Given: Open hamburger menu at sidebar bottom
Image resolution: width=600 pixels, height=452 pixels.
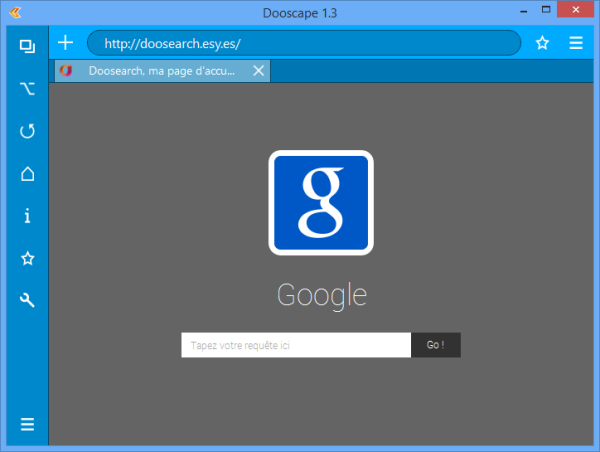Looking at the screenshot, I should [27, 424].
